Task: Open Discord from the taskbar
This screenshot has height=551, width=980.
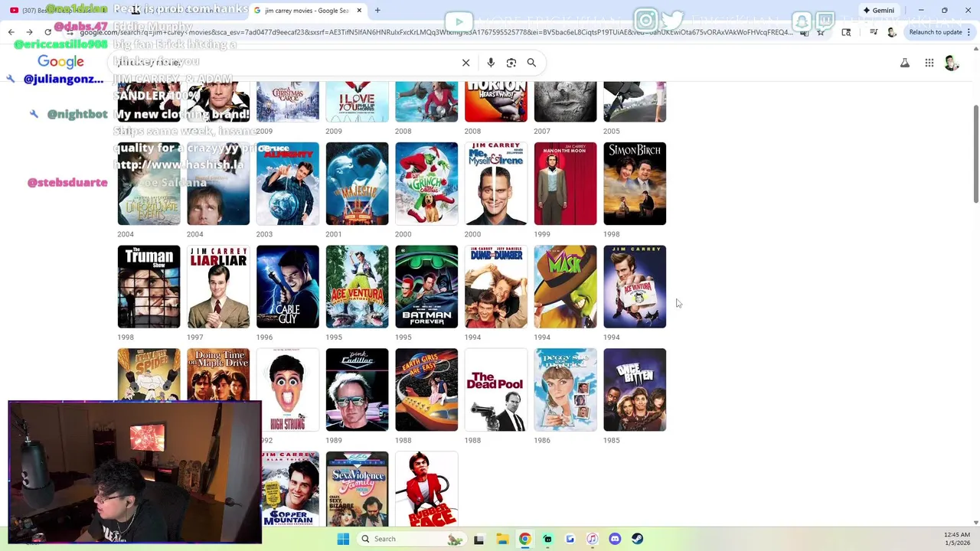Action: pyautogui.click(x=615, y=539)
